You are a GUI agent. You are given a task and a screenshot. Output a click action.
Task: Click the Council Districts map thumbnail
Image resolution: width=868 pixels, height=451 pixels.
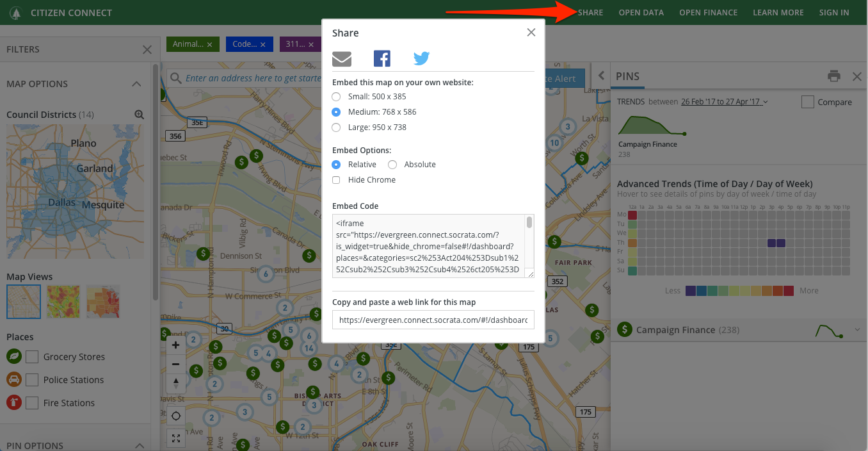(x=76, y=192)
